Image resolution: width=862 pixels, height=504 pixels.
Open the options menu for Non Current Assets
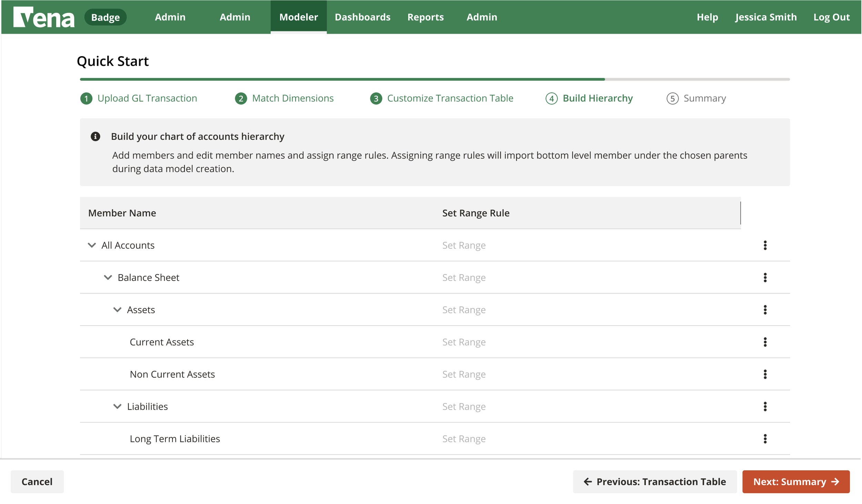pyautogui.click(x=766, y=374)
